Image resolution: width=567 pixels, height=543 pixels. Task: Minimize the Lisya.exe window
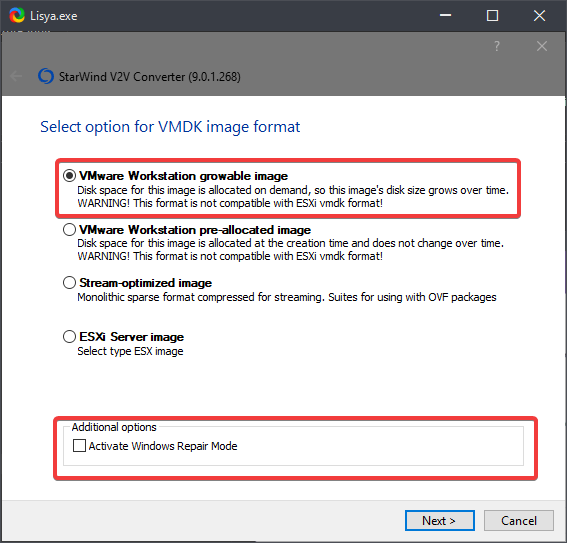[x=446, y=16]
